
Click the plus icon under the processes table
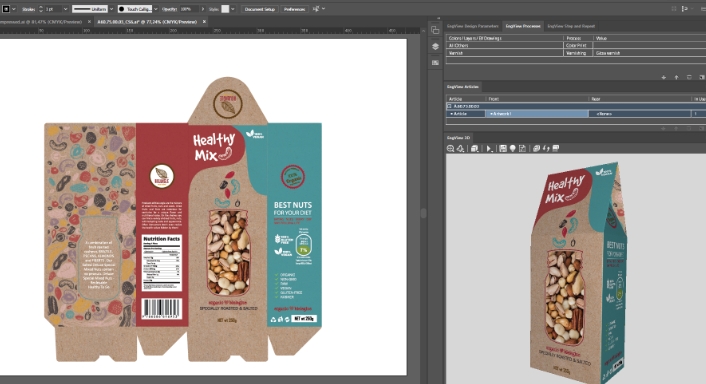point(664,77)
